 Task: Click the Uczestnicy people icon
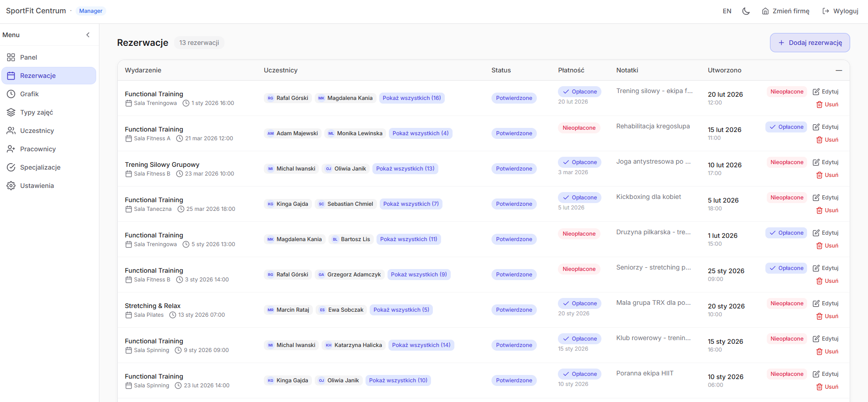tap(11, 131)
